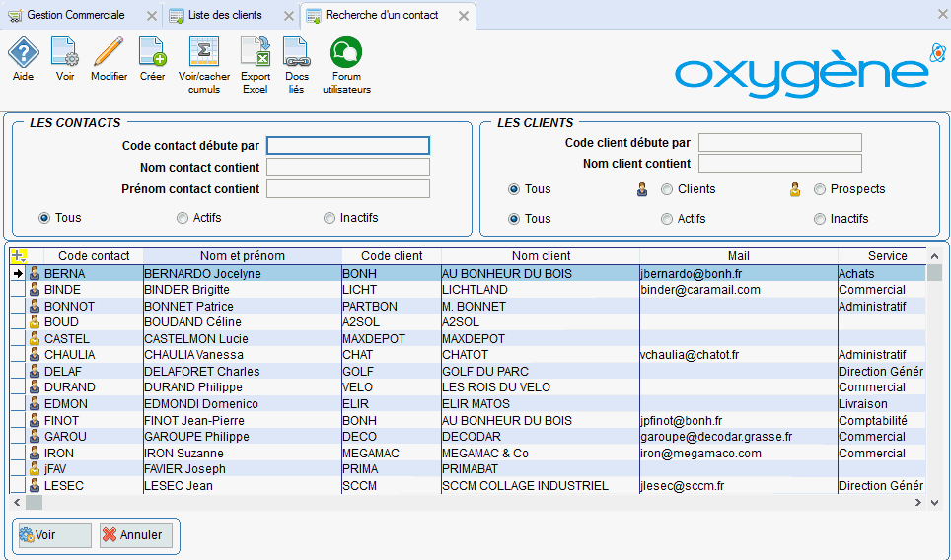
Task: Click the Modifier pencil icon
Action: [x=109, y=52]
